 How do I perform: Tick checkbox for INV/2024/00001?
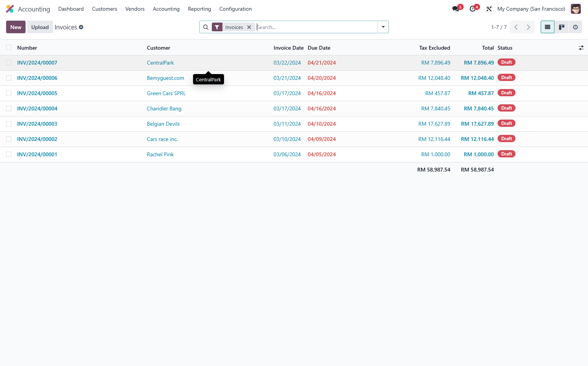9,154
